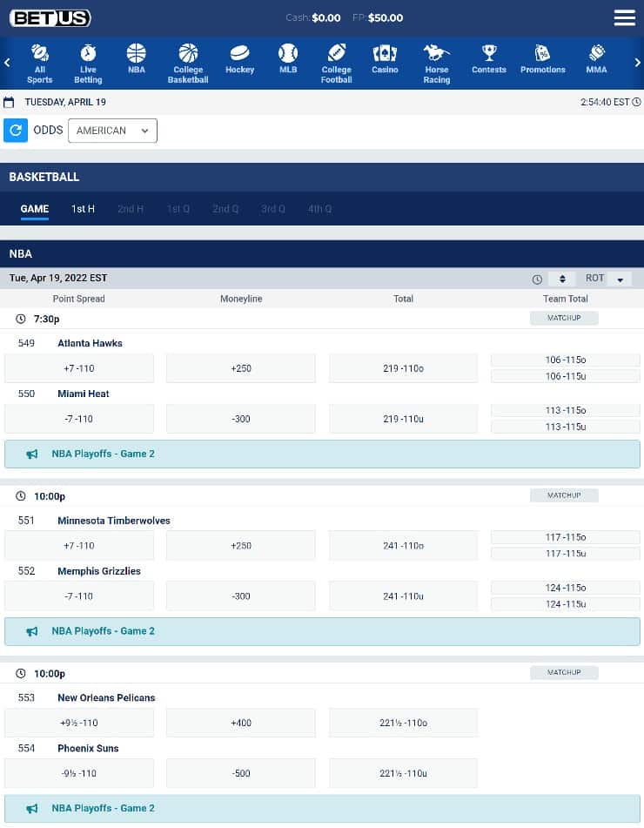Image resolution: width=644 pixels, height=828 pixels.
Task: Select Heat team total 113 -115u
Action: pyautogui.click(x=566, y=427)
